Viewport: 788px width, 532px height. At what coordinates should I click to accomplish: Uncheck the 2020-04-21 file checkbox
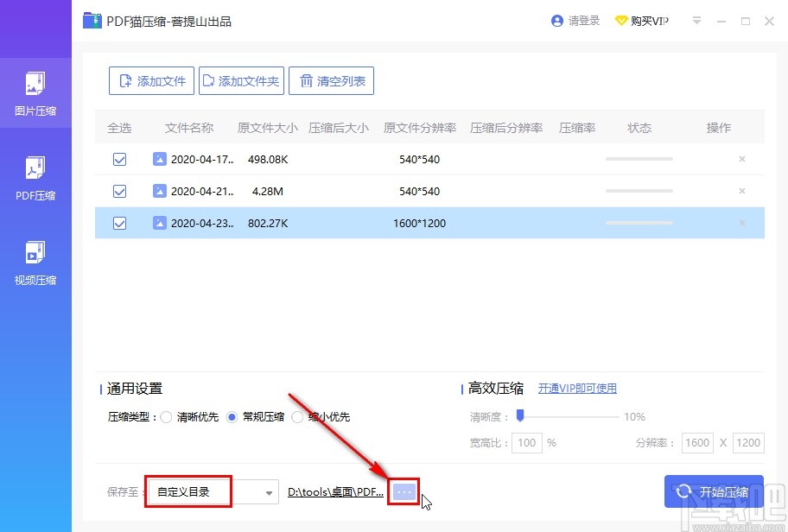[119, 192]
